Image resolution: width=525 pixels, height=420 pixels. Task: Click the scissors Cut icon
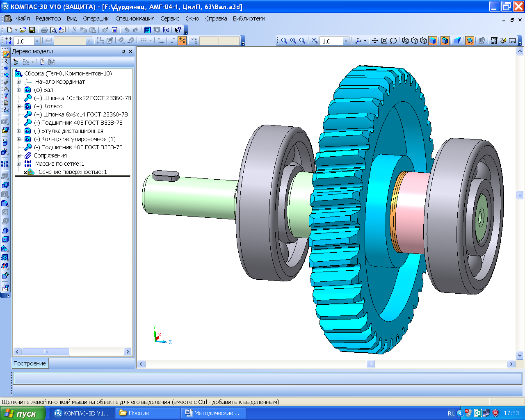pos(74,30)
